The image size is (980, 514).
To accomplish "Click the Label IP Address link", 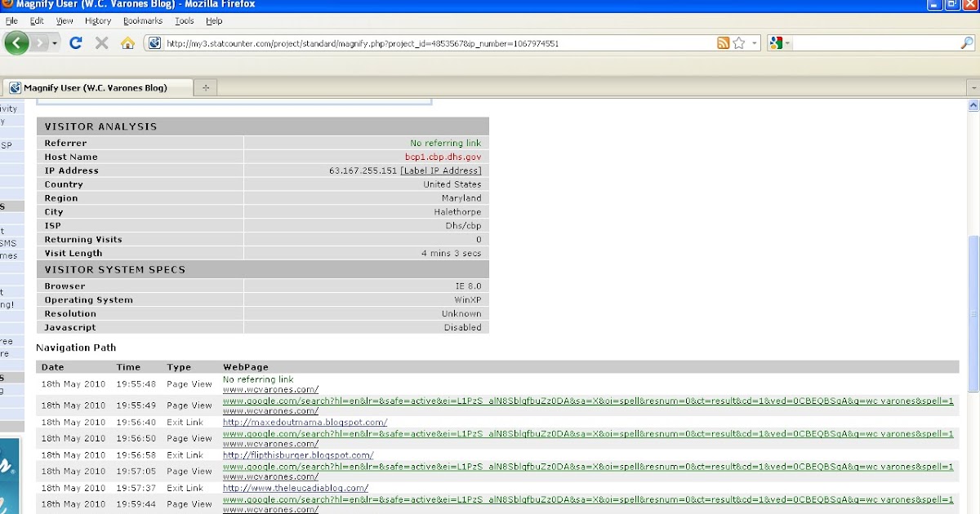I will (441, 171).
